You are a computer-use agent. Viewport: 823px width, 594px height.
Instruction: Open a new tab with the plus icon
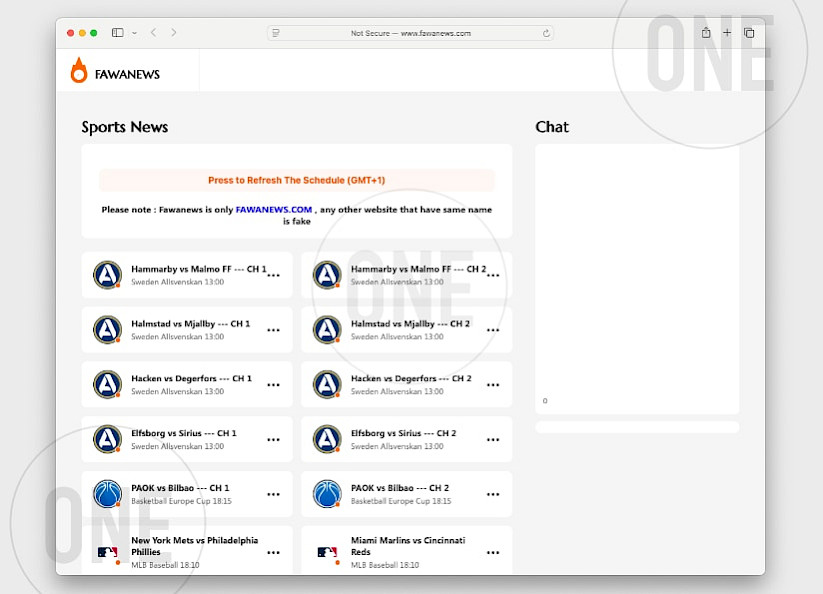coord(727,33)
